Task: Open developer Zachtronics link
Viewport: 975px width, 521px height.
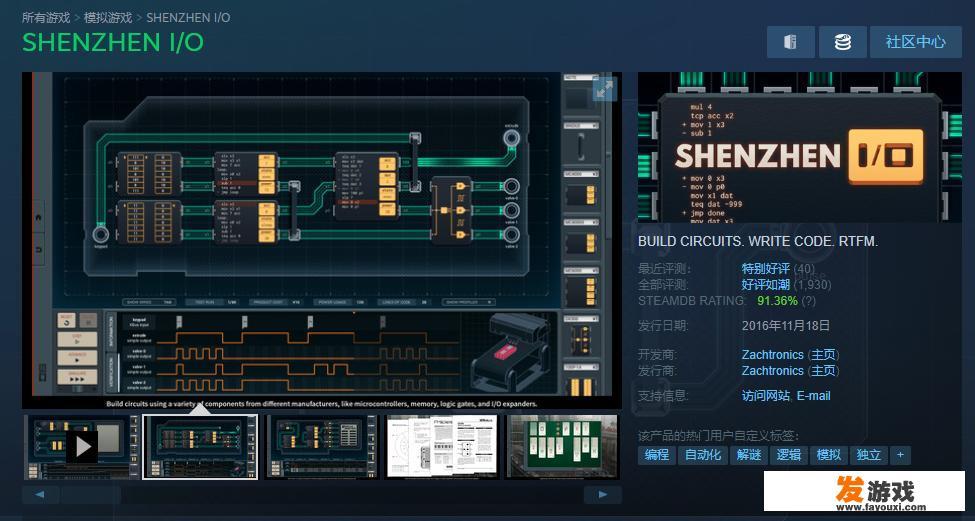Action: click(772, 354)
